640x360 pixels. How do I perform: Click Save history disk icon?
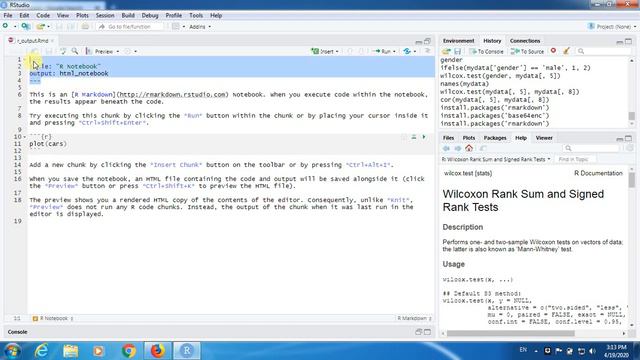coord(458,51)
